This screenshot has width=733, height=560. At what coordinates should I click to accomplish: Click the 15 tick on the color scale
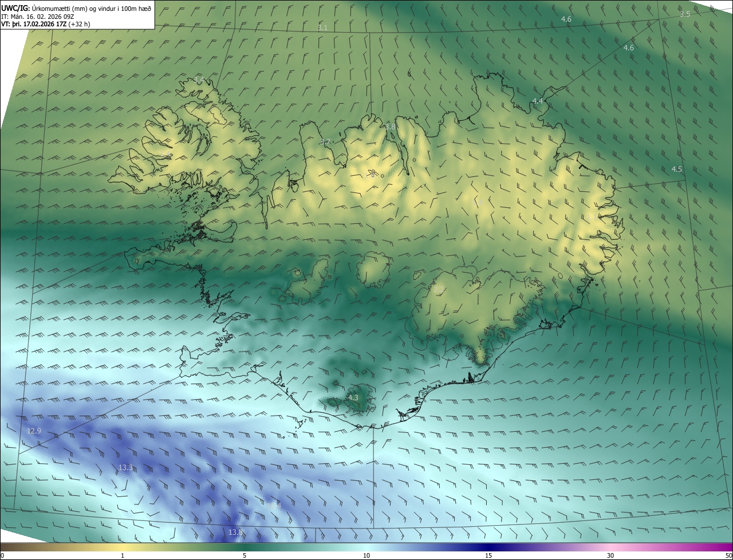[488, 555]
